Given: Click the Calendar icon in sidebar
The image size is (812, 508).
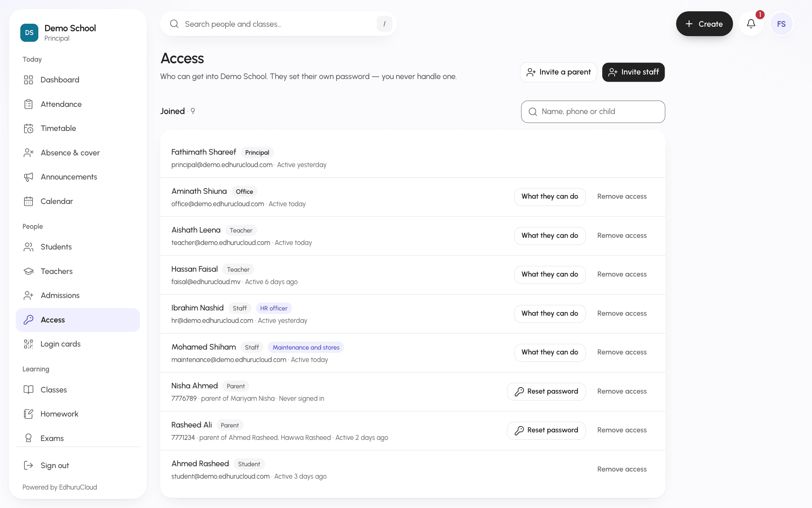Looking at the screenshot, I should coord(29,201).
